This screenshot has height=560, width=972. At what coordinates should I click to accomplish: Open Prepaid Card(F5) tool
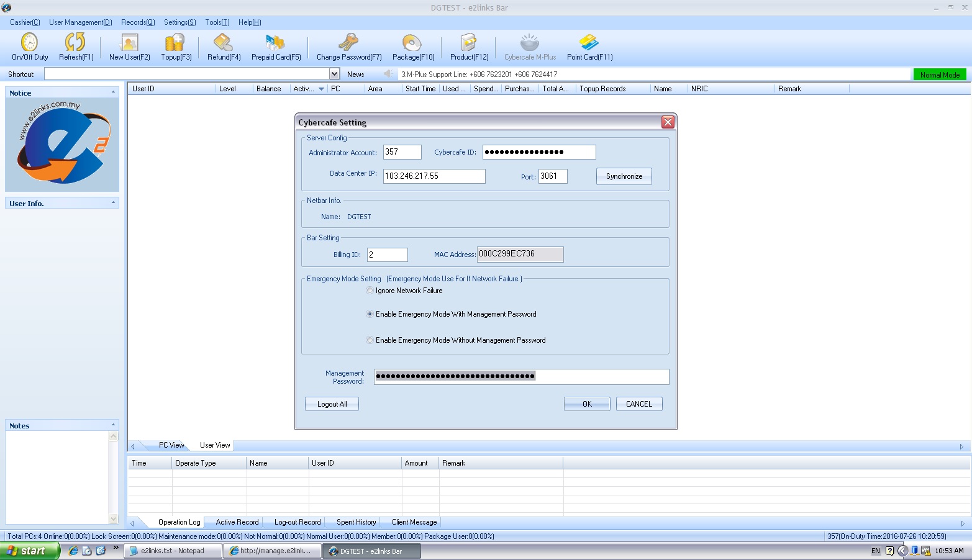(x=275, y=42)
